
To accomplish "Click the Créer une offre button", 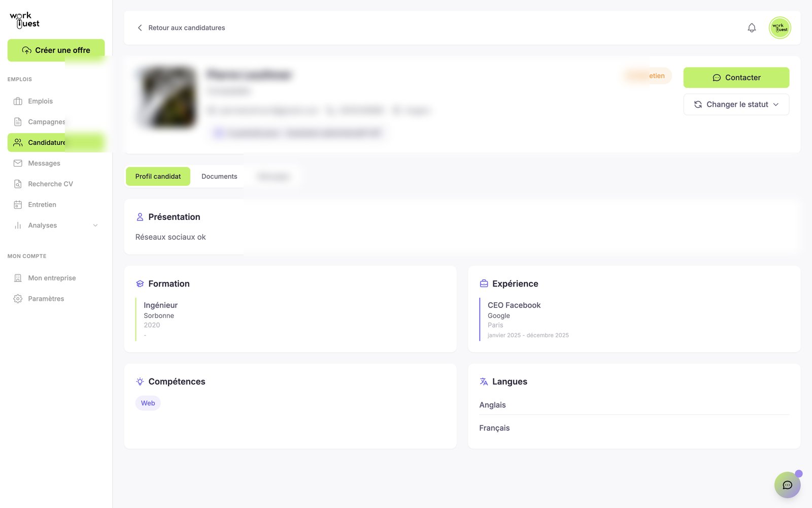I will click(56, 50).
